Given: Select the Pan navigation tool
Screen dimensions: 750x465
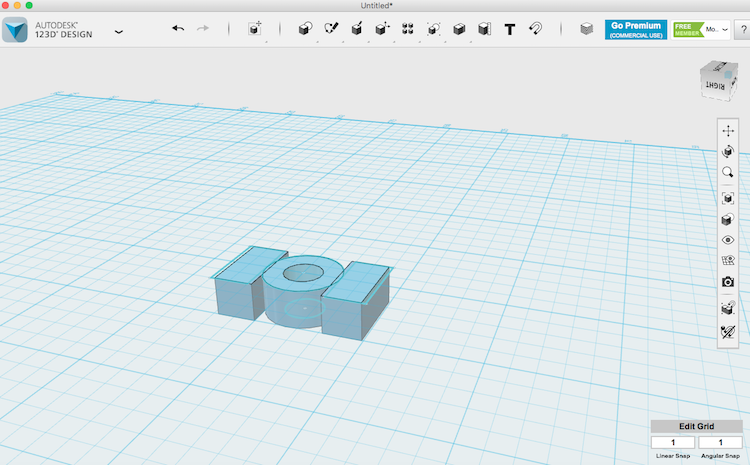Looking at the screenshot, I should pyautogui.click(x=728, y=131).
